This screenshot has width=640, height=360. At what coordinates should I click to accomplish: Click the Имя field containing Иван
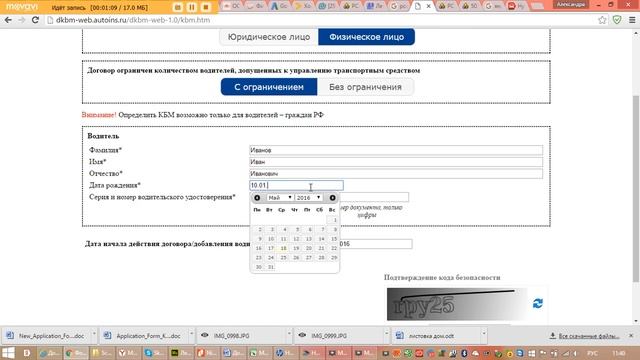(x=396, y=162)
